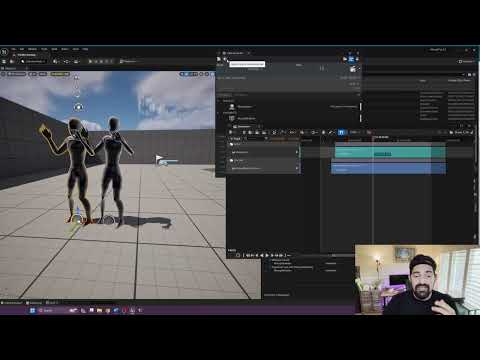Open the Help menu
Screen dimensions: 480x360
click(85, 49)
